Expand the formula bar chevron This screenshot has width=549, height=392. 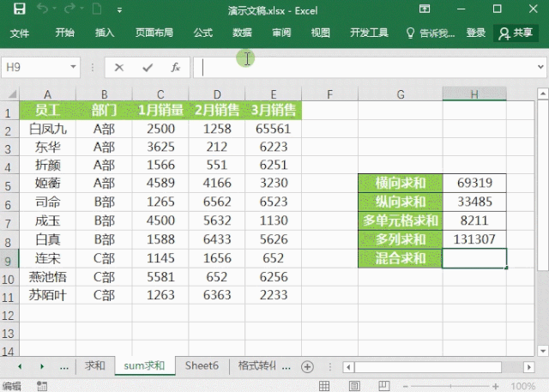tap(541, 67)
